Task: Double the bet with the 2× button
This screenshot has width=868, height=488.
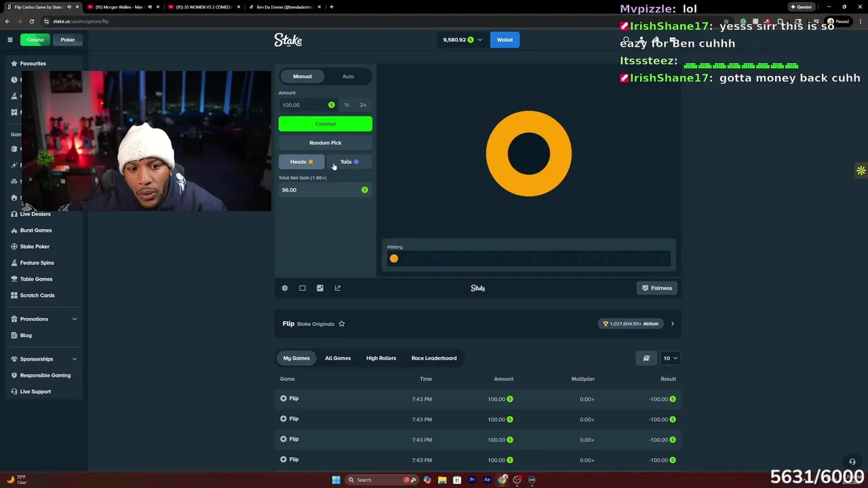Action: coord(363,105)
